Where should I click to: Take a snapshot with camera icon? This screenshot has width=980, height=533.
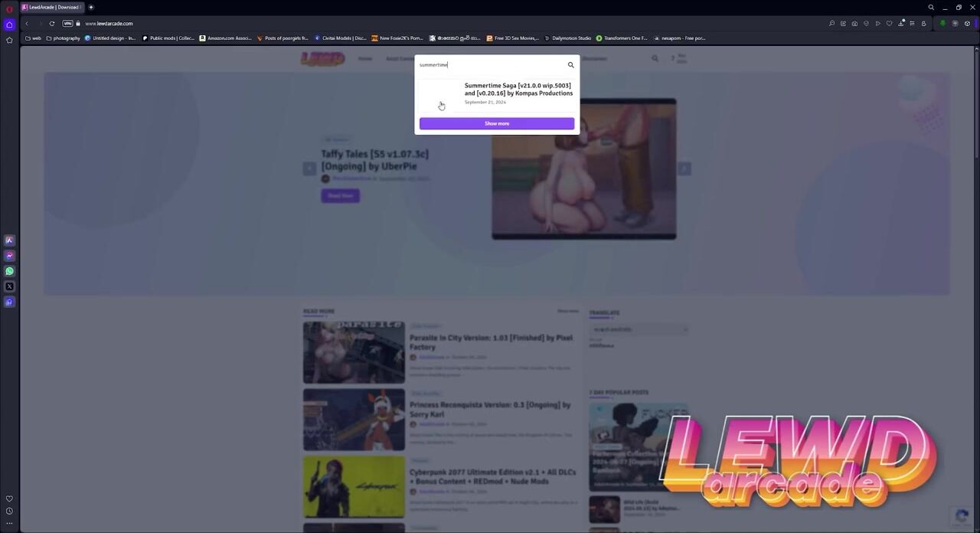(854, 24)
